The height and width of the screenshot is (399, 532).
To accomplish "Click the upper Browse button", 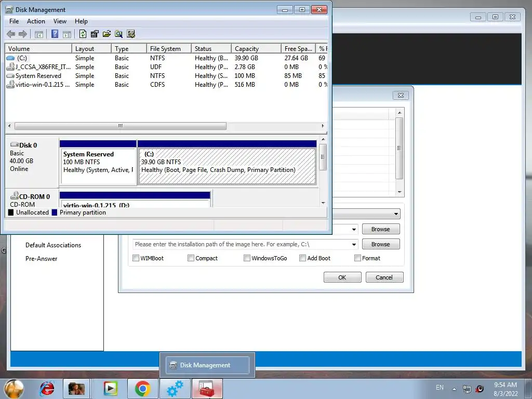I will click(x=381, y=229).
